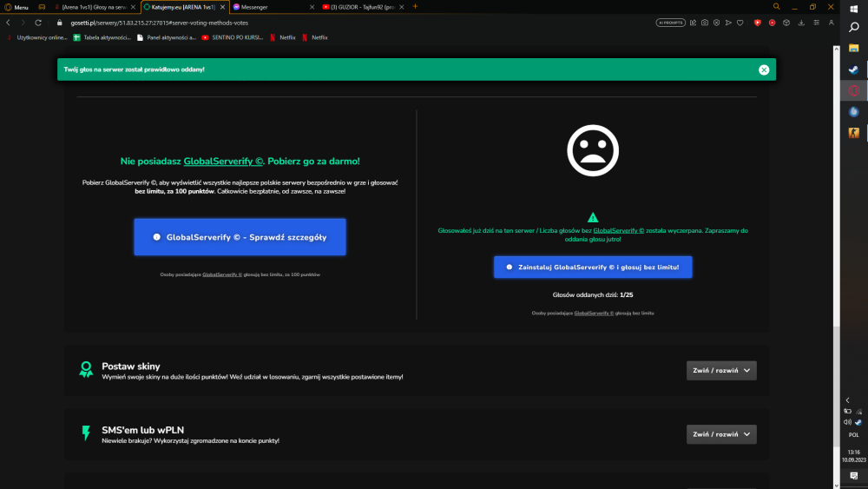
Task: Open the extensions cube icon
Action: pyautogui.click(x=786, y=23)
